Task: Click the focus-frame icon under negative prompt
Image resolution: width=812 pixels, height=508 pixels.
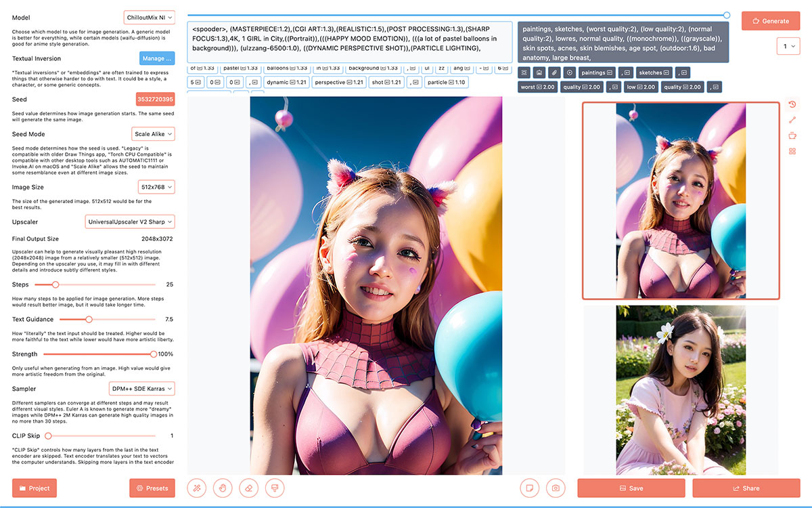Action: pyautogui.click(x=524, y=72)
